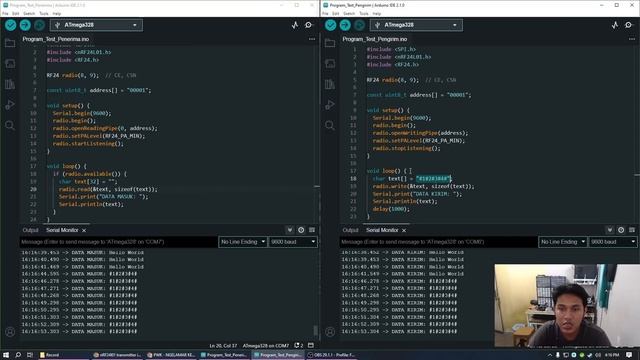Screen dimensions: 640x360
Task: Open Sketch menu in Penerima window
Action: (29, 13)
